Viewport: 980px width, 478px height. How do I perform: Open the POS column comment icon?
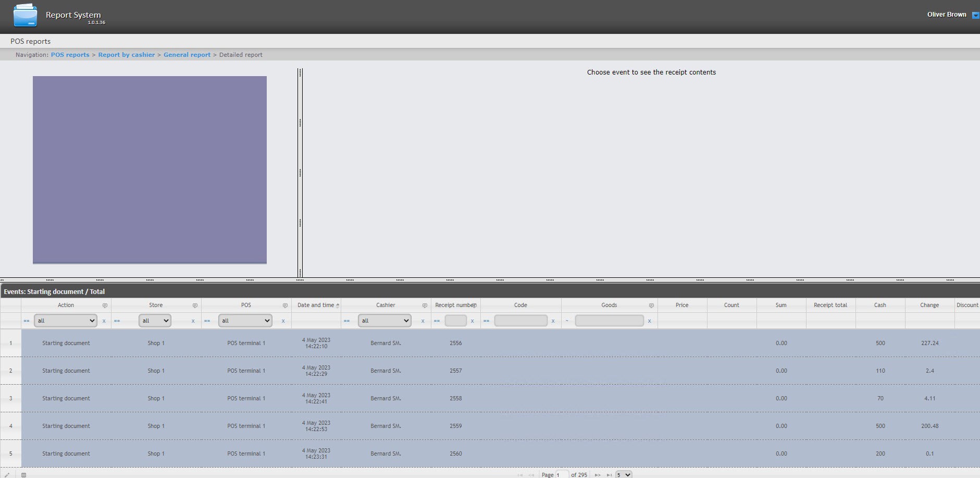tap(285, 305)
